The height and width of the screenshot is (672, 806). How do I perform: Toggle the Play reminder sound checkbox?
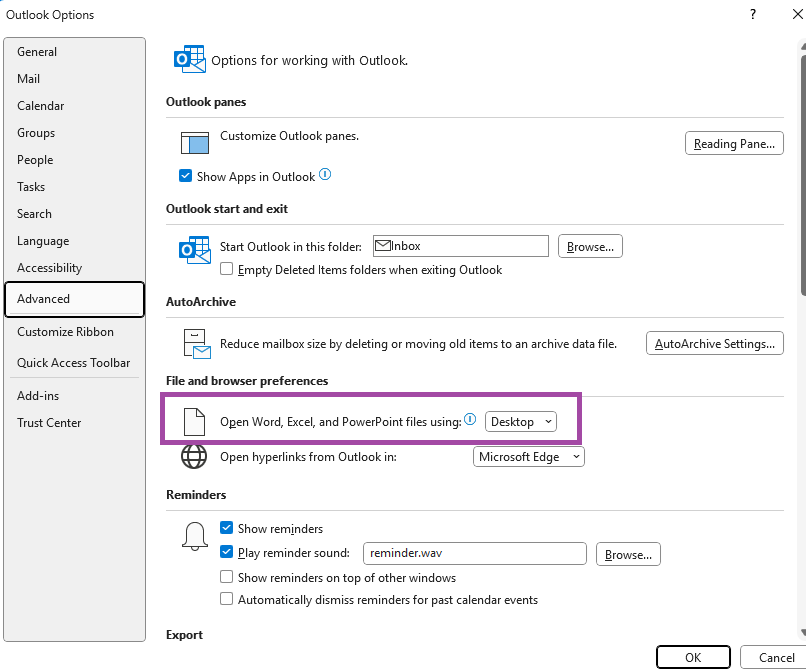[226, 552]
